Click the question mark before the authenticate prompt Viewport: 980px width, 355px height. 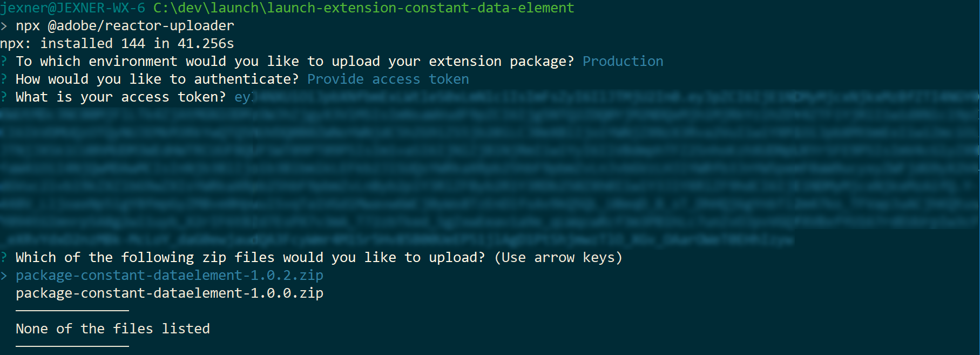[4, 79]
